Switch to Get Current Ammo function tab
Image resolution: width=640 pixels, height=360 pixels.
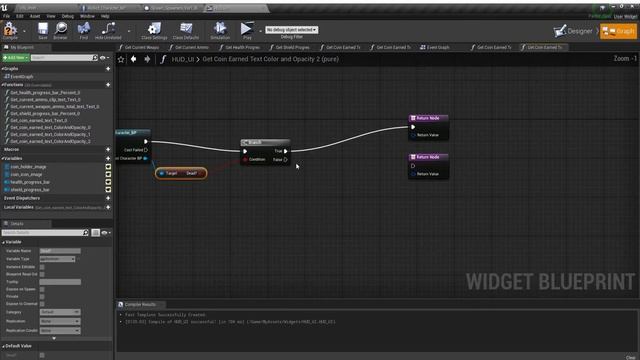point(189,47)
